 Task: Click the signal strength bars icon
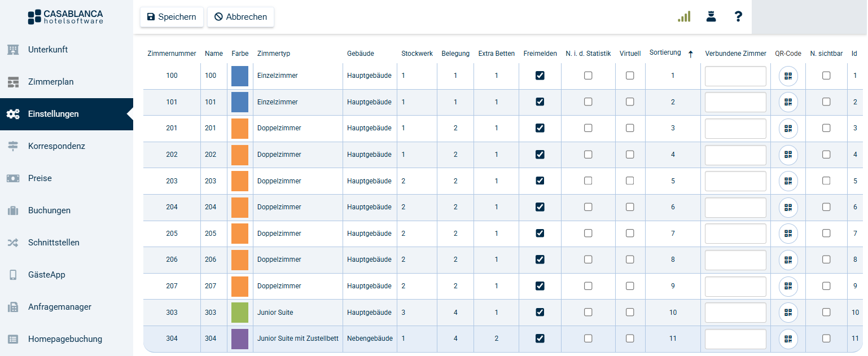pos(684,17)
